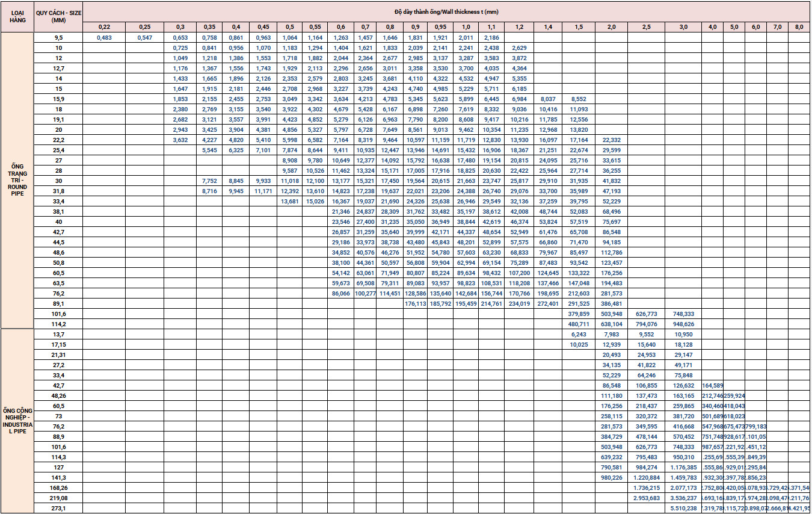This screenshot has width=812, height=514.
Task: Select the value 64,246
Action: pos(646,375)
